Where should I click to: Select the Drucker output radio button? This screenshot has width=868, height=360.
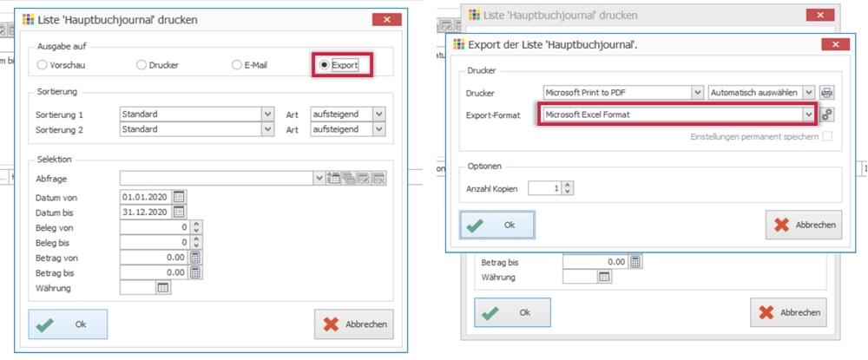tap(141, 65)
